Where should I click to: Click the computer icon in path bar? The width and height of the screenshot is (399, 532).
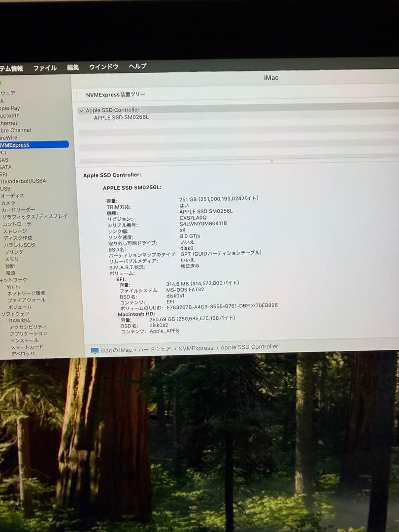pos(95,351)
